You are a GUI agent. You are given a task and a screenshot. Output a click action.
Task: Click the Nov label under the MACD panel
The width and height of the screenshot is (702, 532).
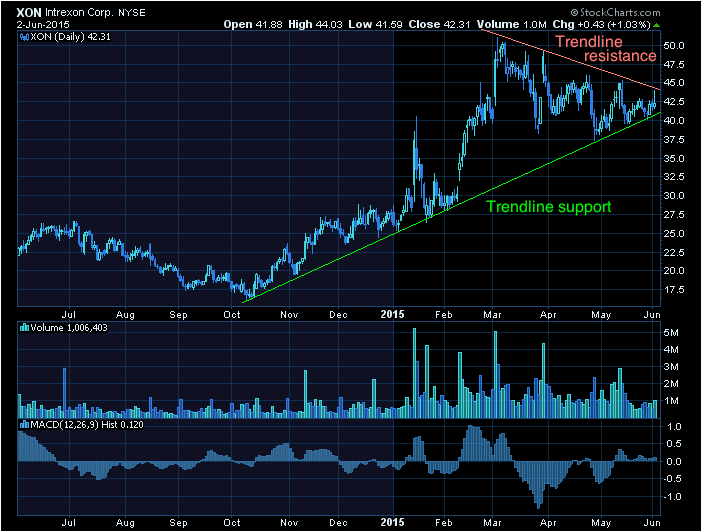click(x=289, y=523)
